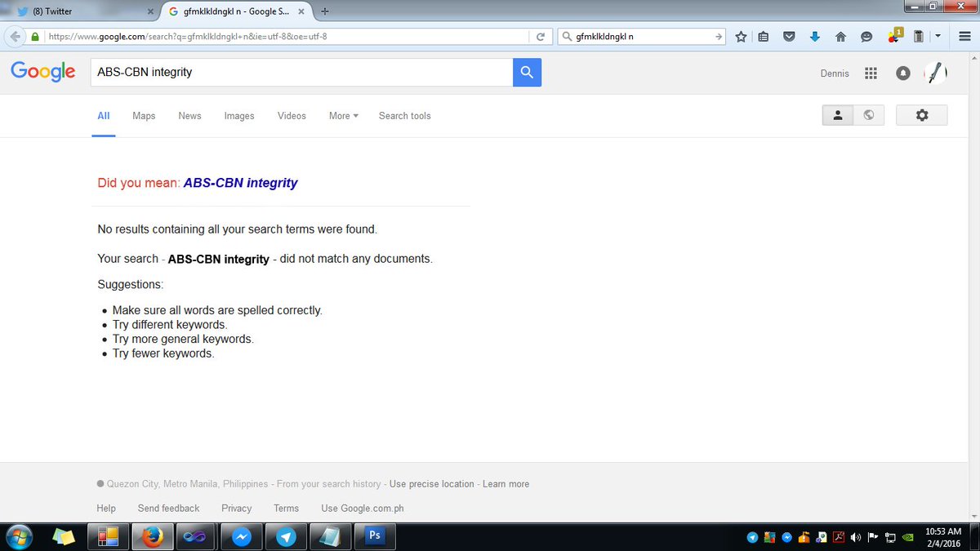
Task: Show bookmarks list icon
Action: [x=764, y=37]
